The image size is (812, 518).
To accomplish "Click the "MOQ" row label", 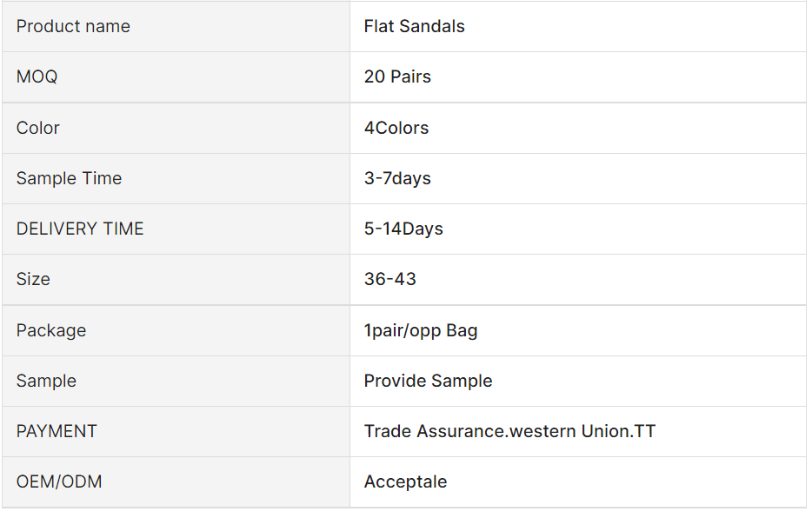I will 37,76.
